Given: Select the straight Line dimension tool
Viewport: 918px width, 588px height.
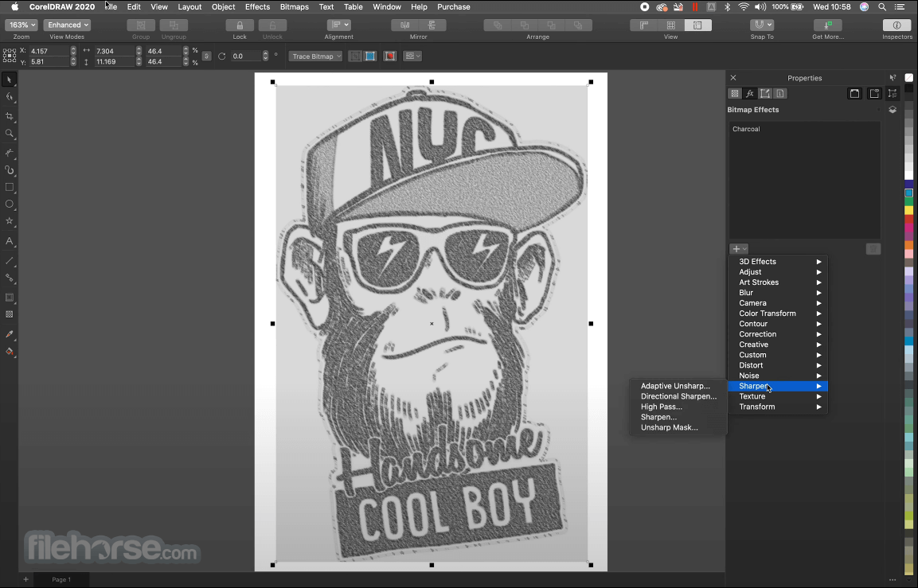Looking at the screenshot, I should [x=9, y=260].
